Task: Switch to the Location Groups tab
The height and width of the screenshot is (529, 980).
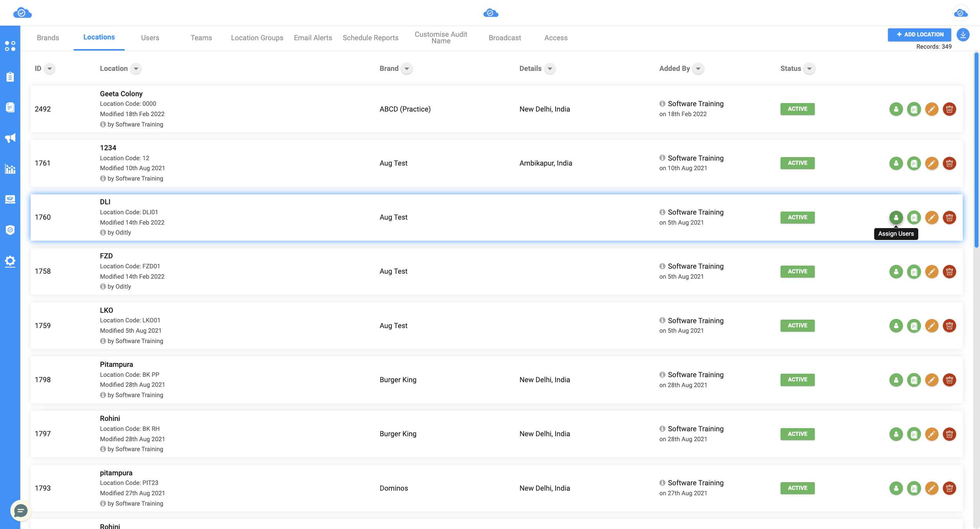Action: tap(257, 38)
